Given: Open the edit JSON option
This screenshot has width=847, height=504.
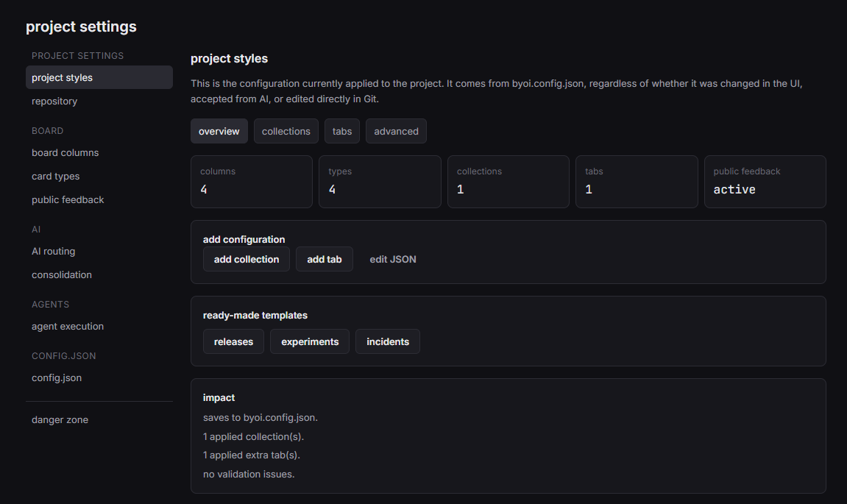Looking at the screenshot, I should click(x=393, y=259).
